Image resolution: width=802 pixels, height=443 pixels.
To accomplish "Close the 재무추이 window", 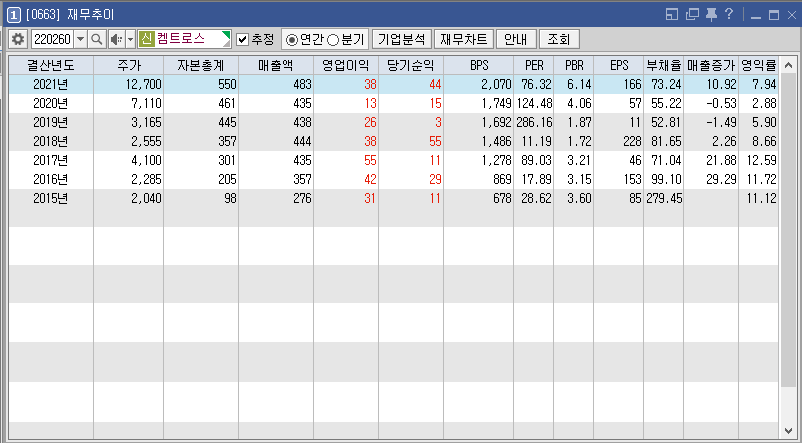I will click(792, 15).
